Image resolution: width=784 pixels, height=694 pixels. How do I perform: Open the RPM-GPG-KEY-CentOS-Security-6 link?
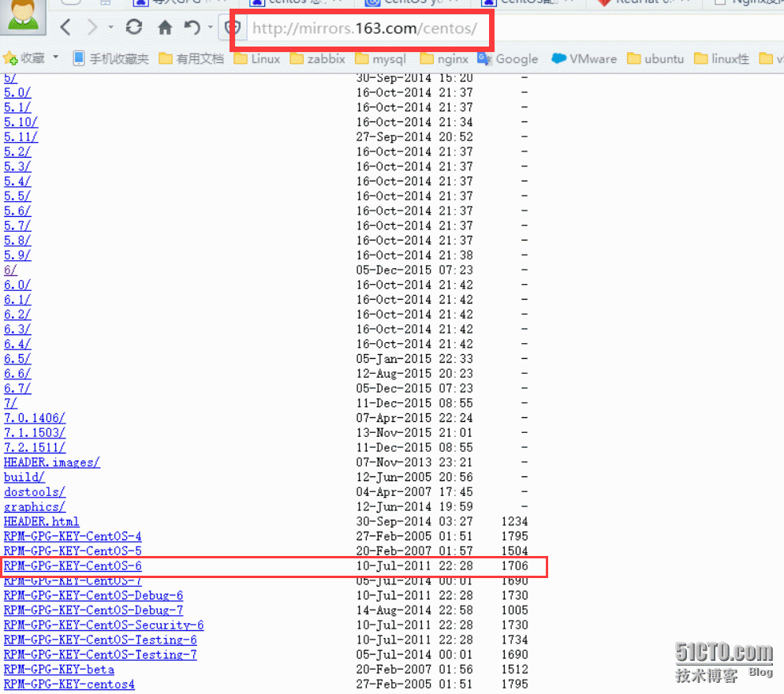point(103,625)
